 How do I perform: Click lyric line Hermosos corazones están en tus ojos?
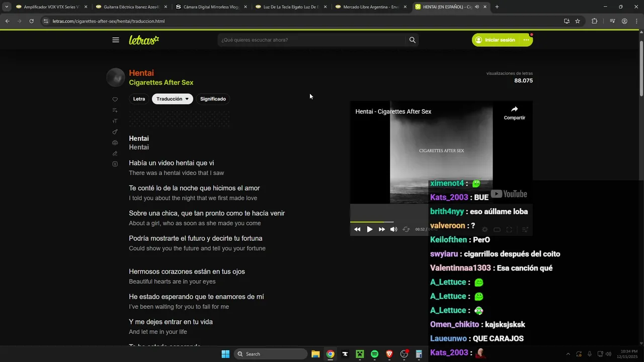(187, 271)
